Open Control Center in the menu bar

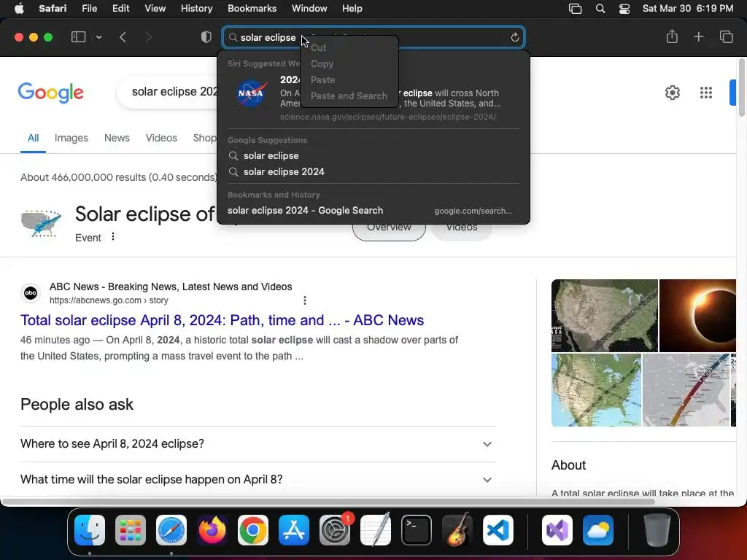[x=624, y=9]
